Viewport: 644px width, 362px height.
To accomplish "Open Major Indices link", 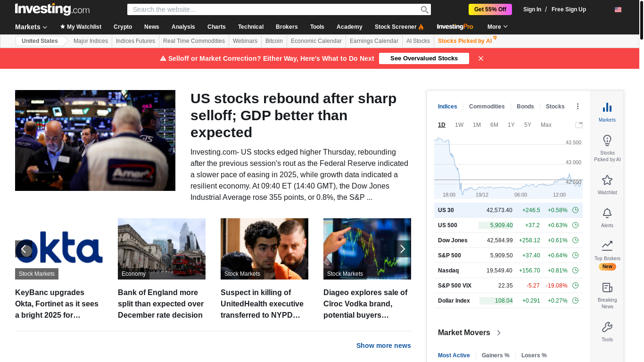I will click(x=91, y=41).
